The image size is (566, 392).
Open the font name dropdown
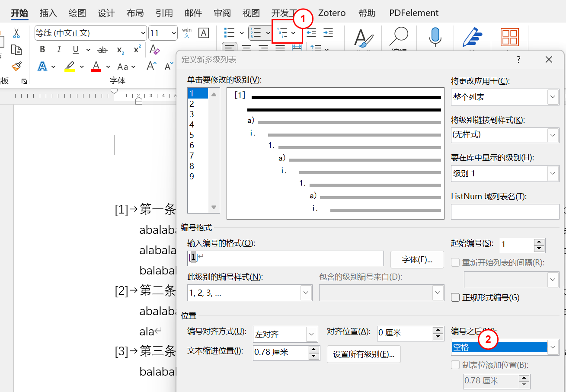pos(143,33)
